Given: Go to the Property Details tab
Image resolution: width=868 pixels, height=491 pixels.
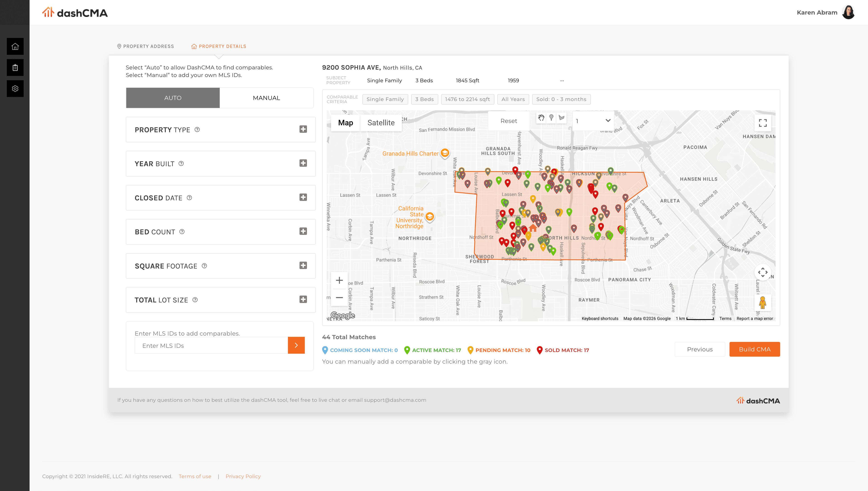Looking at the screenshot, I should click(219, 46).
